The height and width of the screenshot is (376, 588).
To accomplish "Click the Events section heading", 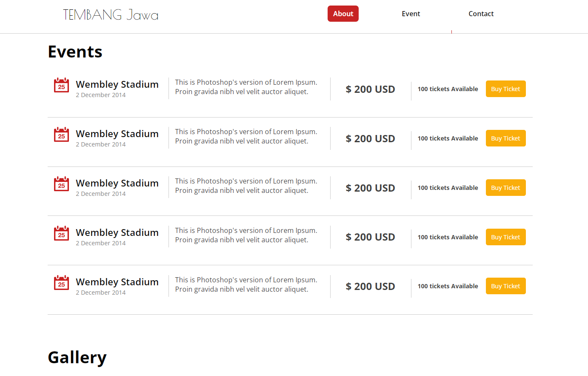I will [x=75, y=52].
